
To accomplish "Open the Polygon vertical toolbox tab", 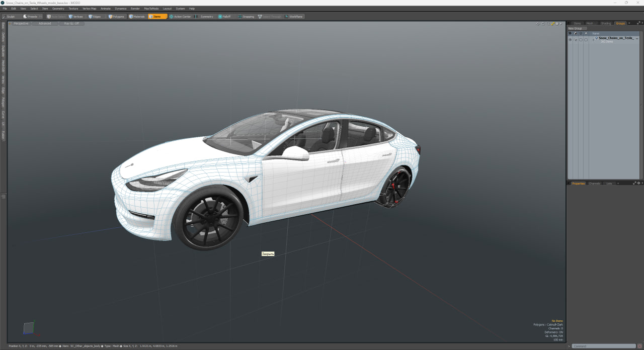I will click(3, 103).
